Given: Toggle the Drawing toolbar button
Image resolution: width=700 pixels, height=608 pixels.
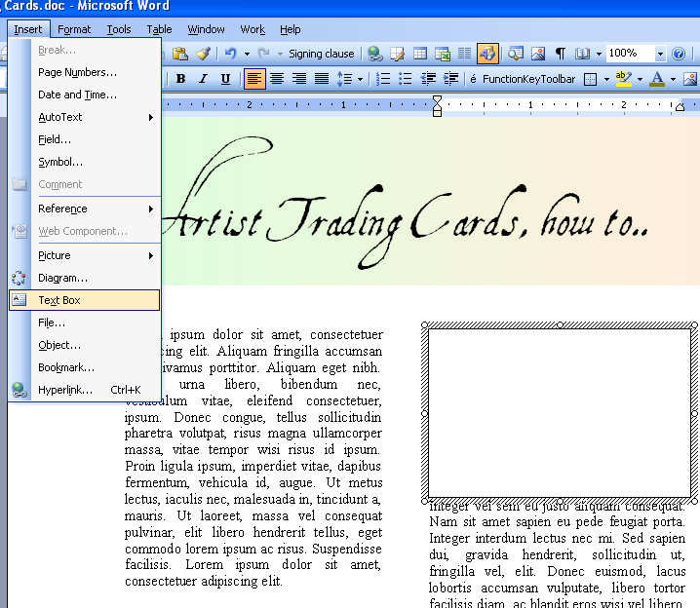Looking at the screenshot, I should click(487, 54).
